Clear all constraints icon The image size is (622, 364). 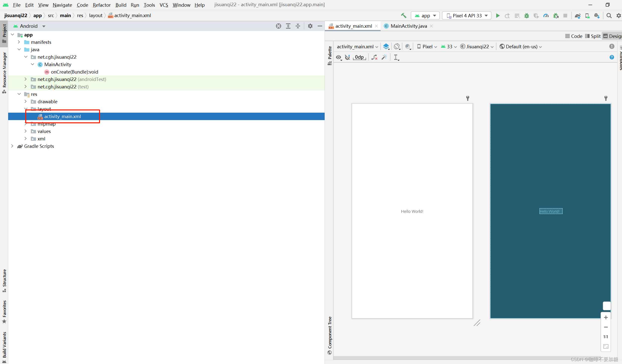pyautogui.click(x=374, y=57)
